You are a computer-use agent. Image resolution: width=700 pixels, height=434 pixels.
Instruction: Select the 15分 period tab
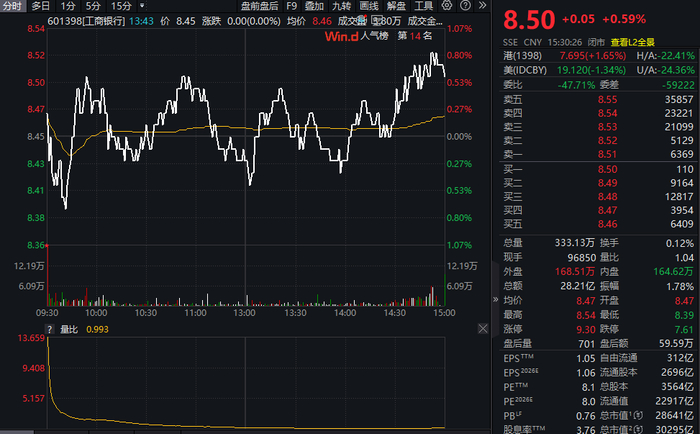pos(121,6)
